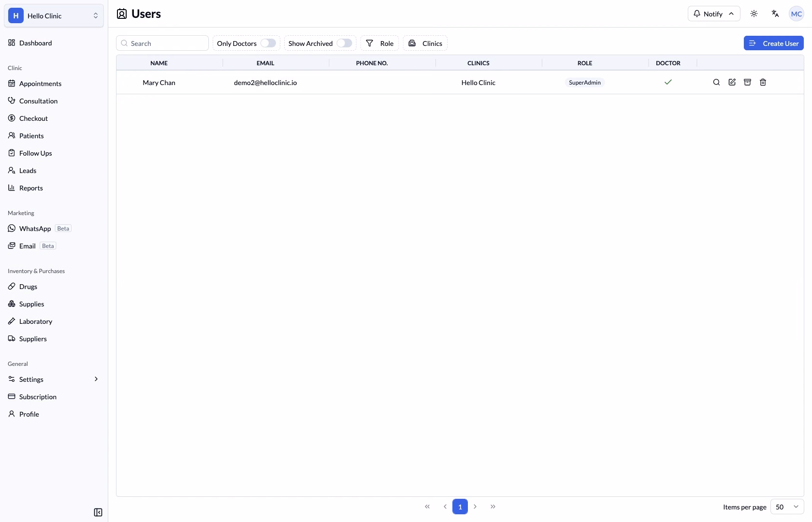Image resolution: width=812 pixels, height=522 pixels.
Task: Open Email marketing page
Action: (x=54, y=246)
